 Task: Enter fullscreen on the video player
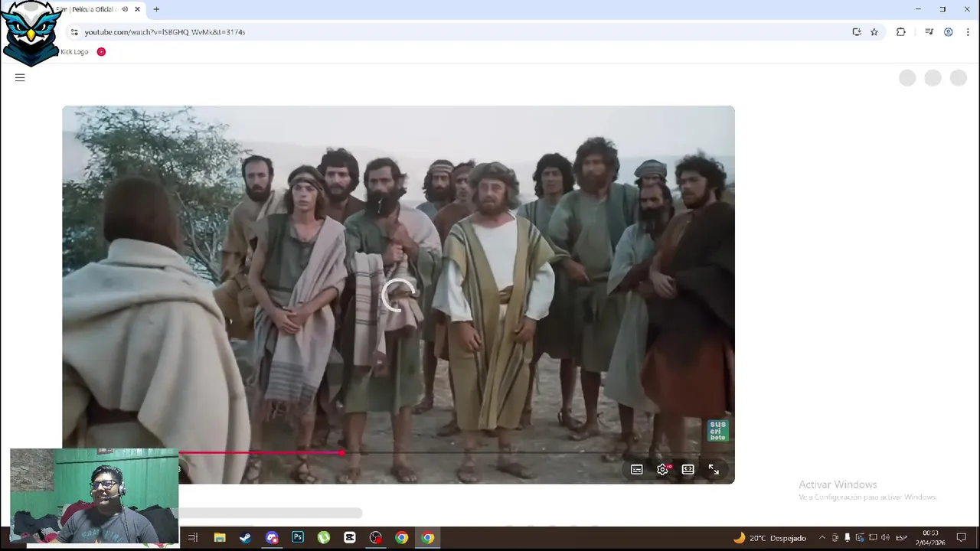click(x=714, y=469)
